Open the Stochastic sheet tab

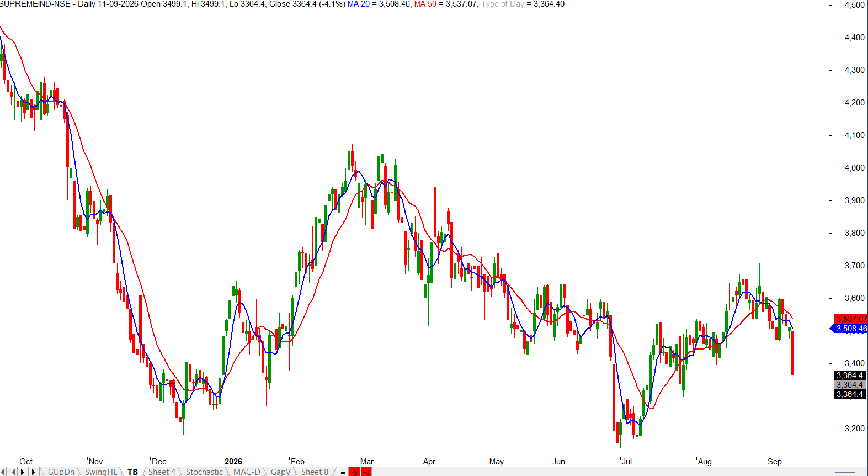pyautogui.click(x=204, y=472)
